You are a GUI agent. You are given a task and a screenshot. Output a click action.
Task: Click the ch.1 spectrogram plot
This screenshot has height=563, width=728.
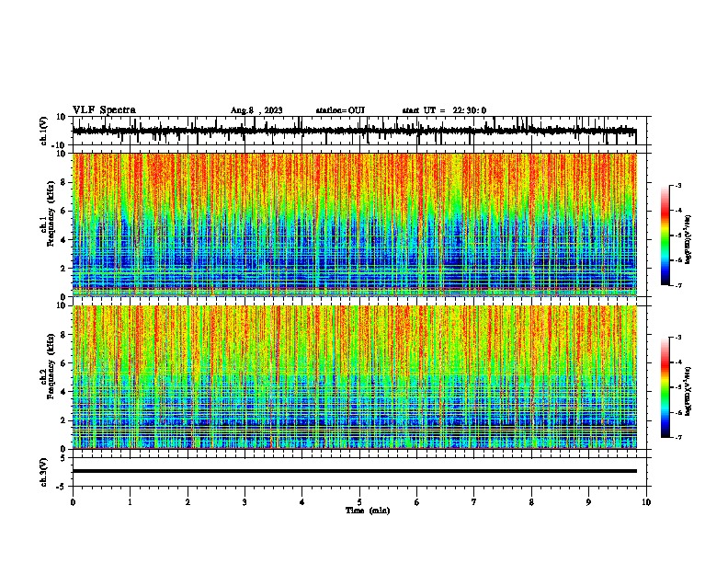coord(355,224)
